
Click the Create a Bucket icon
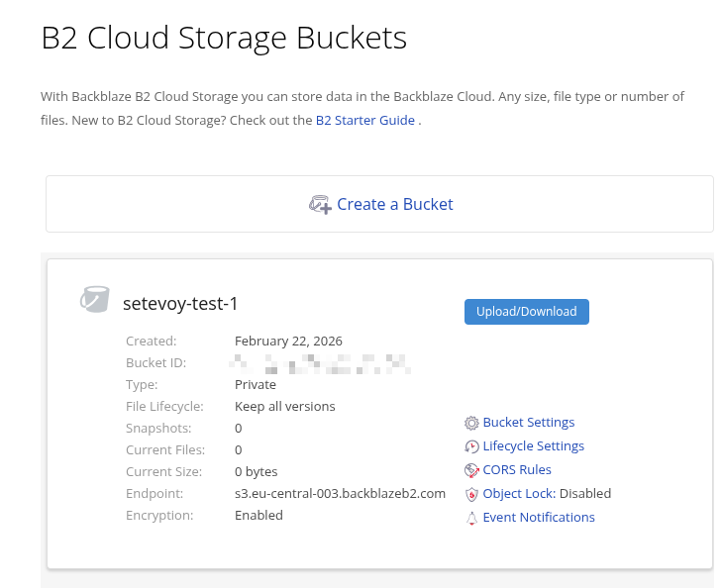point(319,205)
